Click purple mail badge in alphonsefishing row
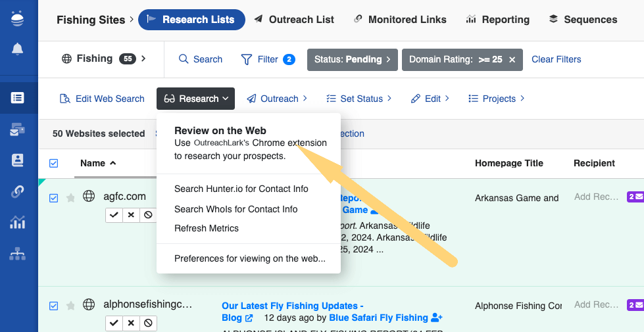644x332 pixels. 635,305
